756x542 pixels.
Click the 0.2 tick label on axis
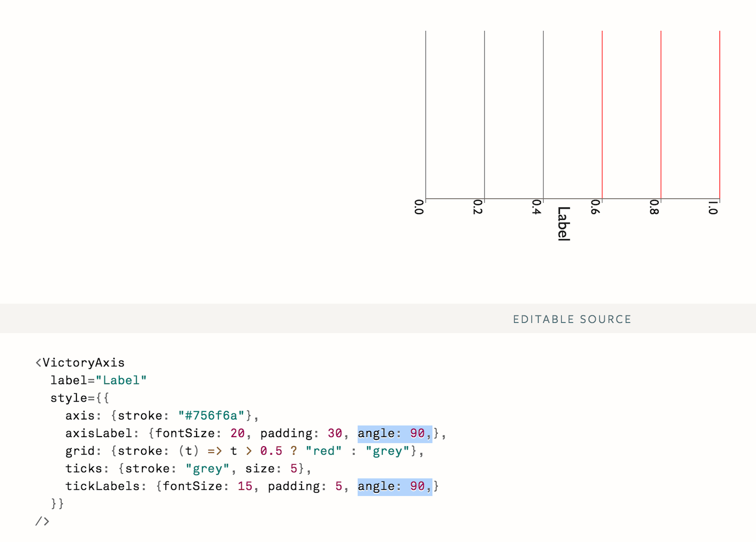click(478, 207)
